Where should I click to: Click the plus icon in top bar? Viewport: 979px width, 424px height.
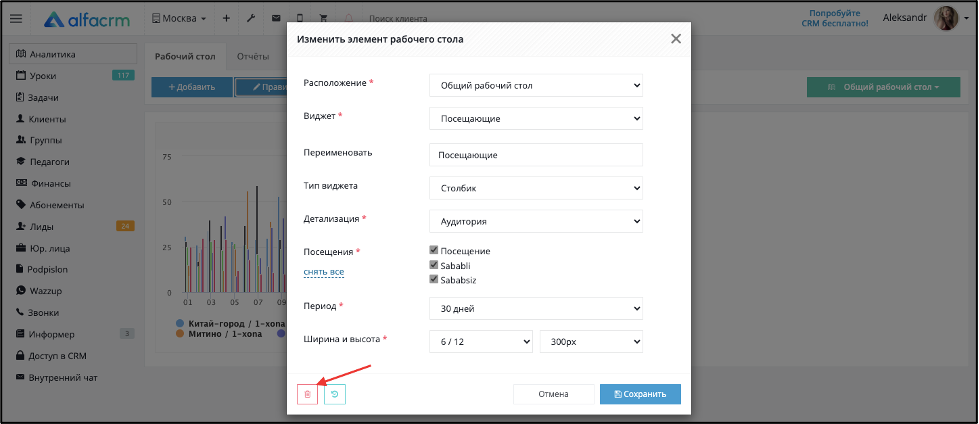tap(226, 19)
